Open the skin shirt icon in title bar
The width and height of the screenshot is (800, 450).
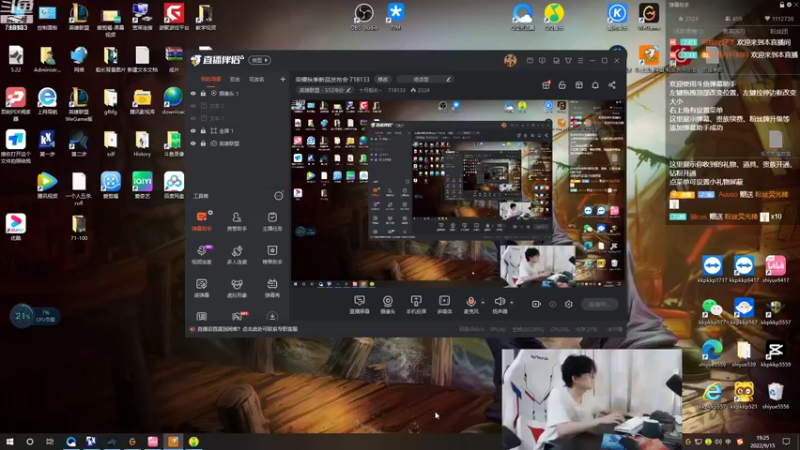pos(568,61)
